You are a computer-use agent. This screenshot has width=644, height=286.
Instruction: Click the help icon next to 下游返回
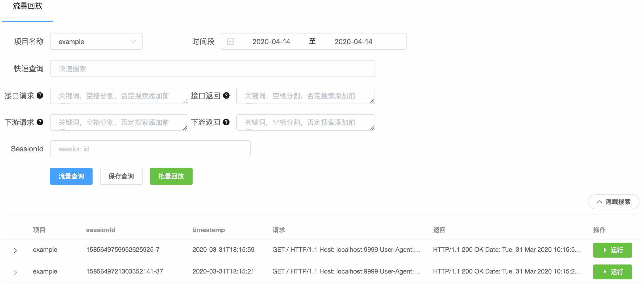(x=226, y=122)
